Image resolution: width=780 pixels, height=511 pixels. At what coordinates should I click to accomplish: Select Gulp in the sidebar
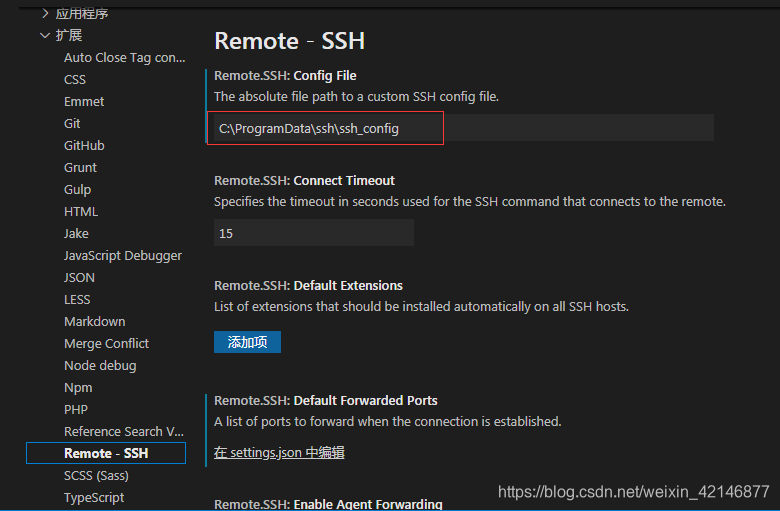pyautogui.click(x=77, y=190)
